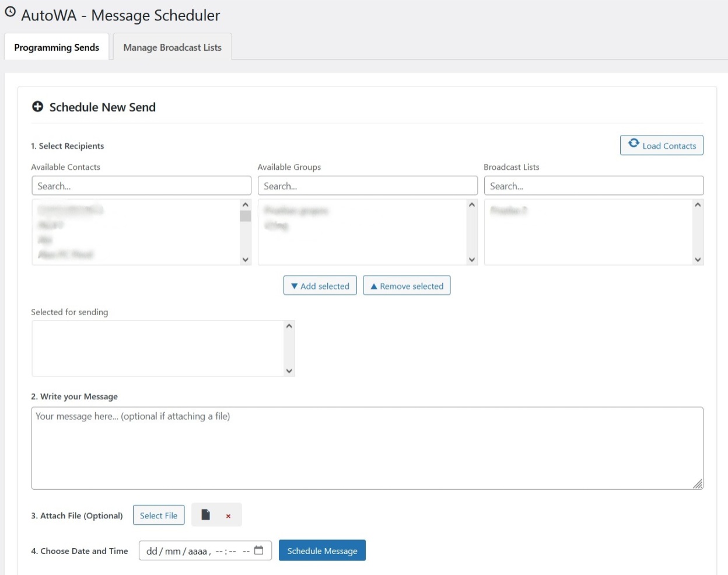Click the file document icon beside Select File
This screenshot has height=575, width=728.
(x=205, y=515)
